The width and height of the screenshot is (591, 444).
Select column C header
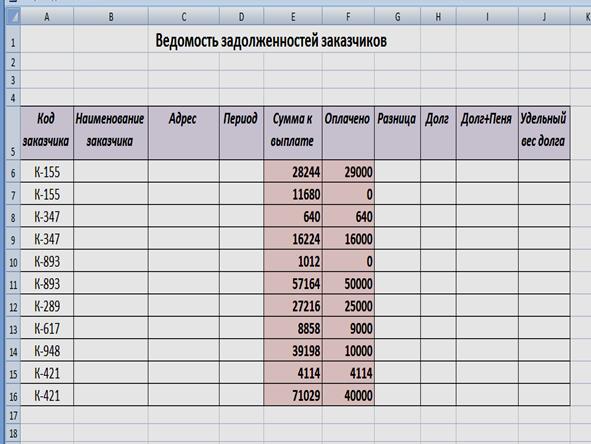pyautogui.click(x=184, y=17)
